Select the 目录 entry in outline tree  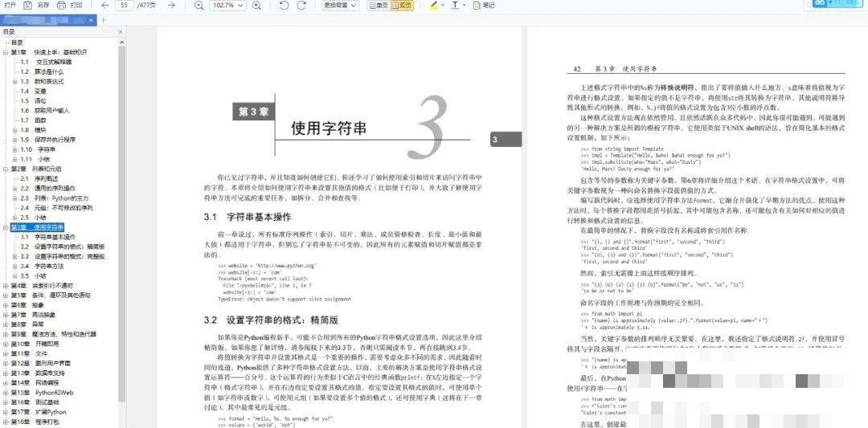point(17,42)
